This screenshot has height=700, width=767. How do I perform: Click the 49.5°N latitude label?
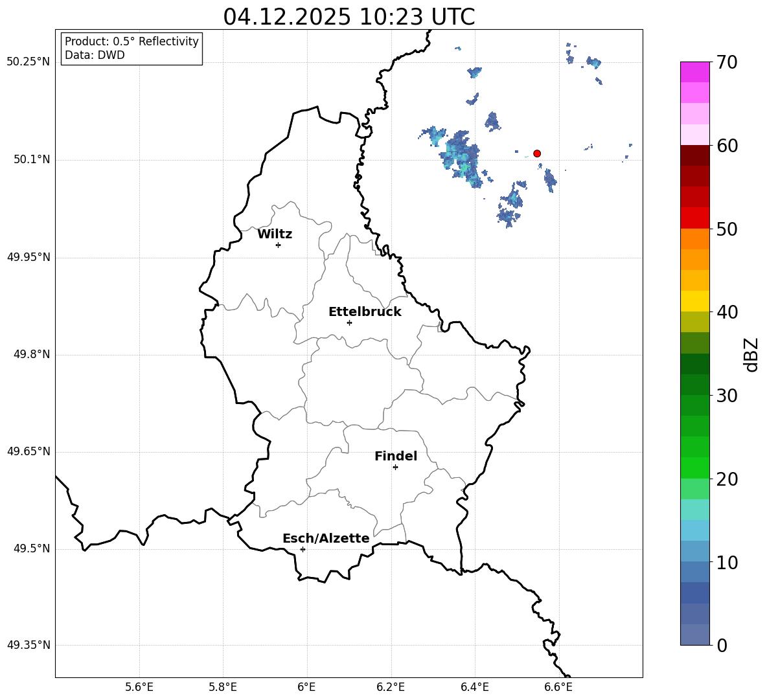[32, 548]
